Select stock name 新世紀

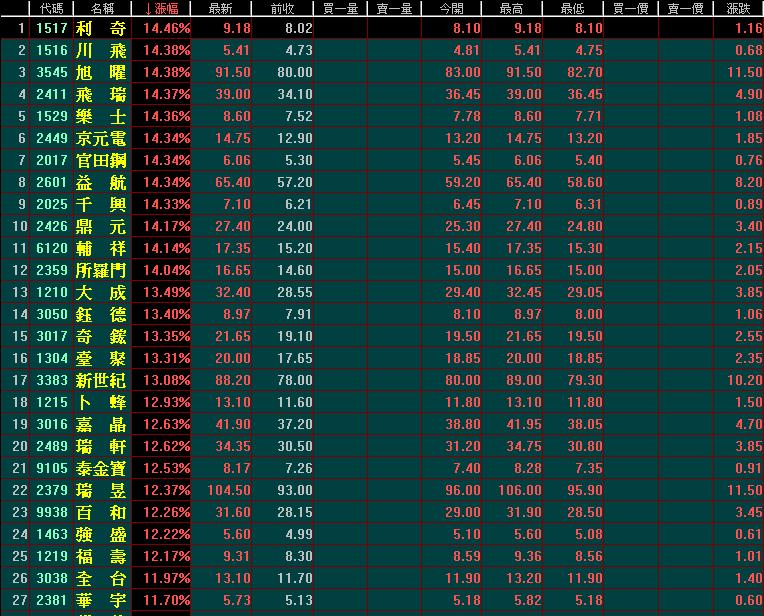coord(101,380)
